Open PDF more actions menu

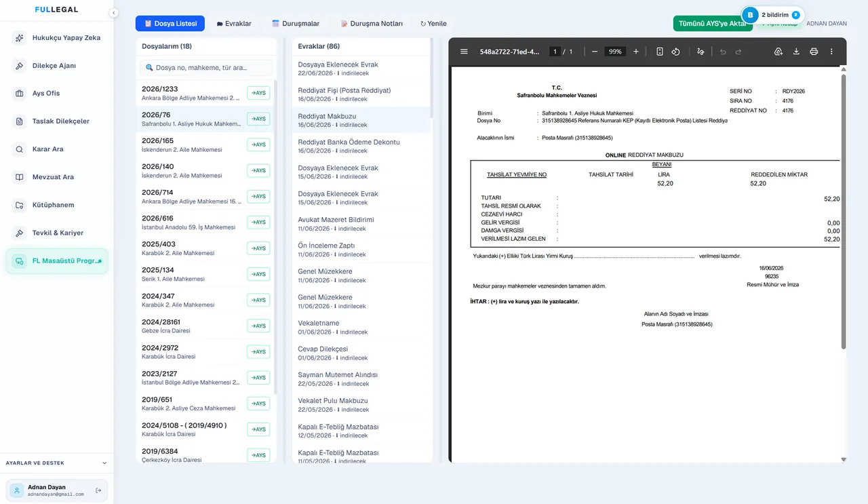pyautogui.click(x=831, y=52)
